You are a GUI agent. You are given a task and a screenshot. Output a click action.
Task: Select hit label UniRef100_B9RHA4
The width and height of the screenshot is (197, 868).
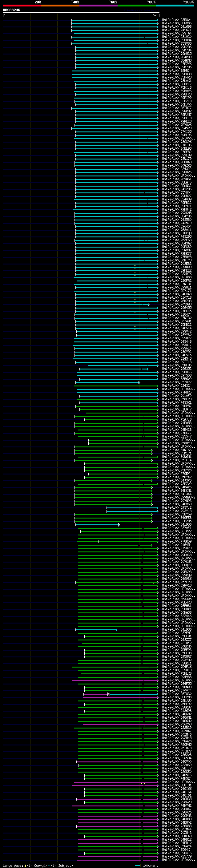coord(177,40)
